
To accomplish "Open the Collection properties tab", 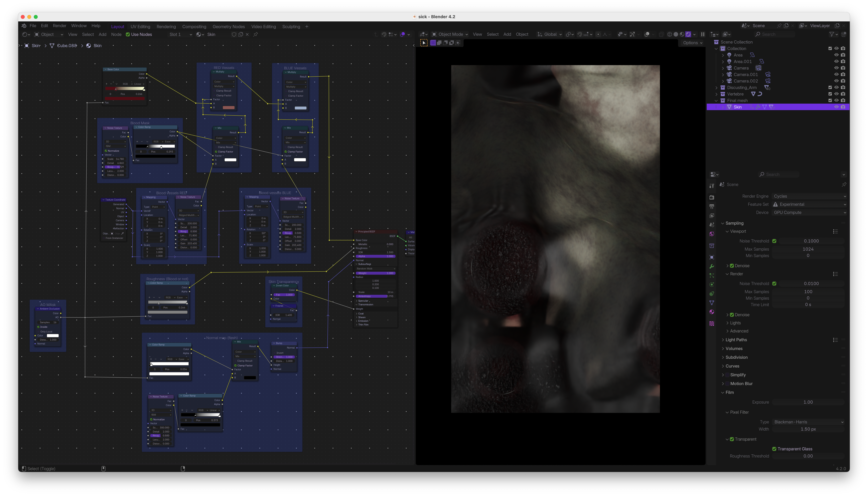I will click(712, 246).
